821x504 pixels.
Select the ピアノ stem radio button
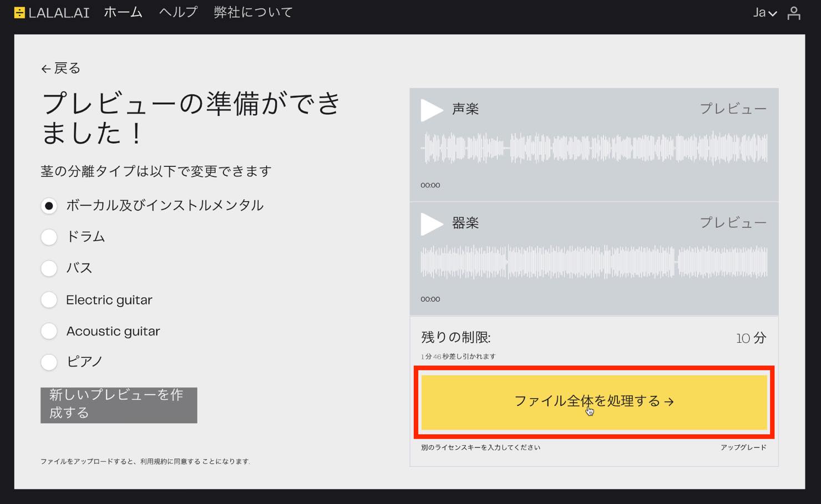[49, 362]
